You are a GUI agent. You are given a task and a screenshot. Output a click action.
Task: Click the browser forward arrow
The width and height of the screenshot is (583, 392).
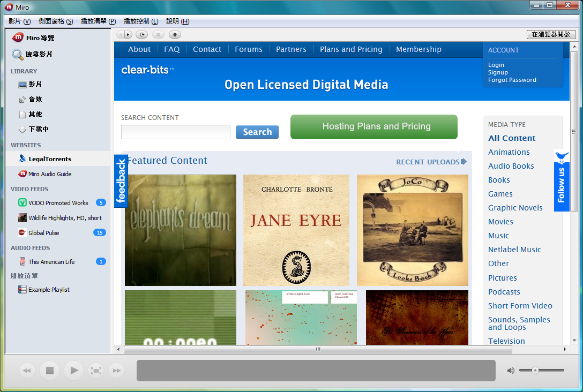point(128,35)
